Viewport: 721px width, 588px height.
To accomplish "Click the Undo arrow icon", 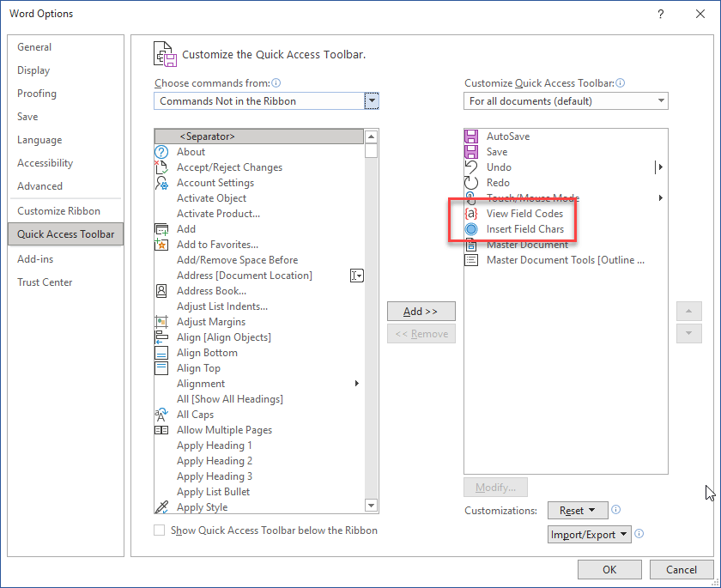I will [471, 167].
